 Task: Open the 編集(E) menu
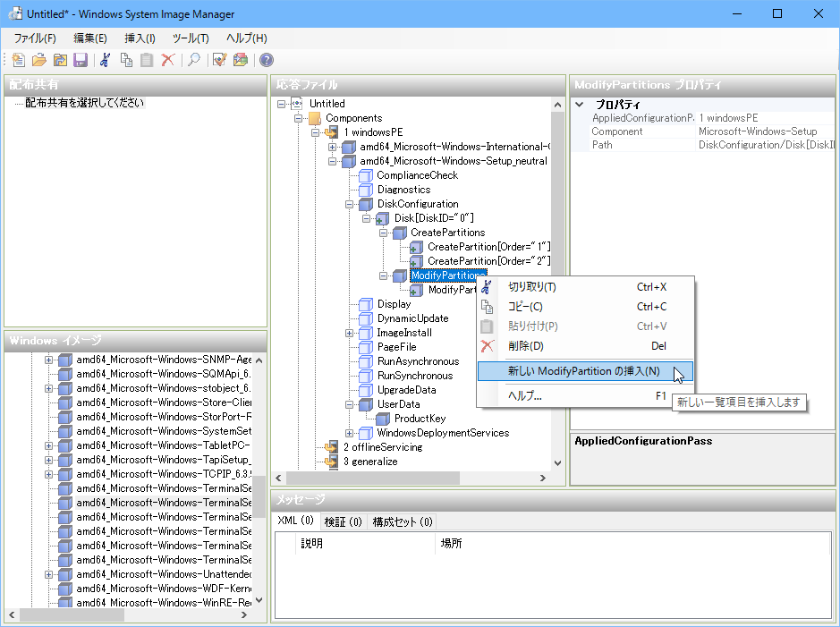(x=90, y=38)
